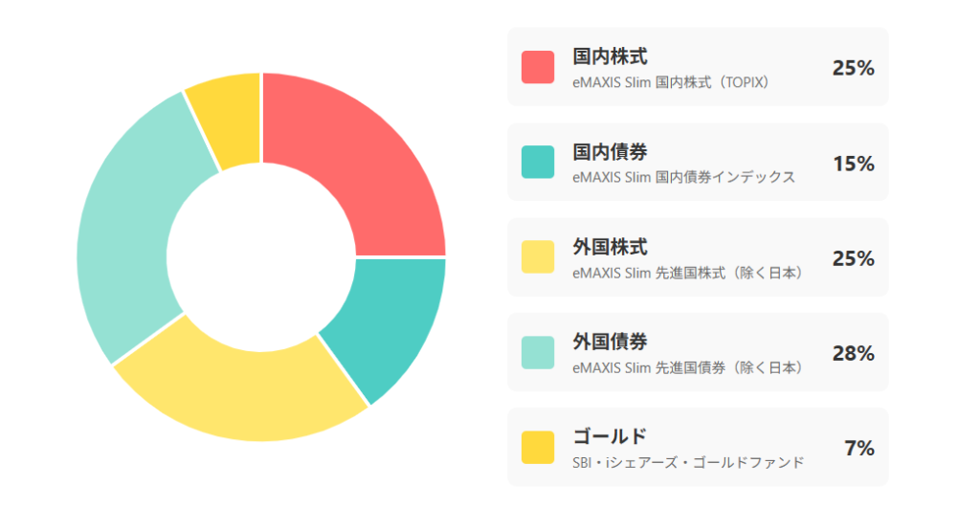The width and height of the screenshot is (980, 508).
Task: Click the mint 外国債券 color swatch
Action: tap(537, 352)
